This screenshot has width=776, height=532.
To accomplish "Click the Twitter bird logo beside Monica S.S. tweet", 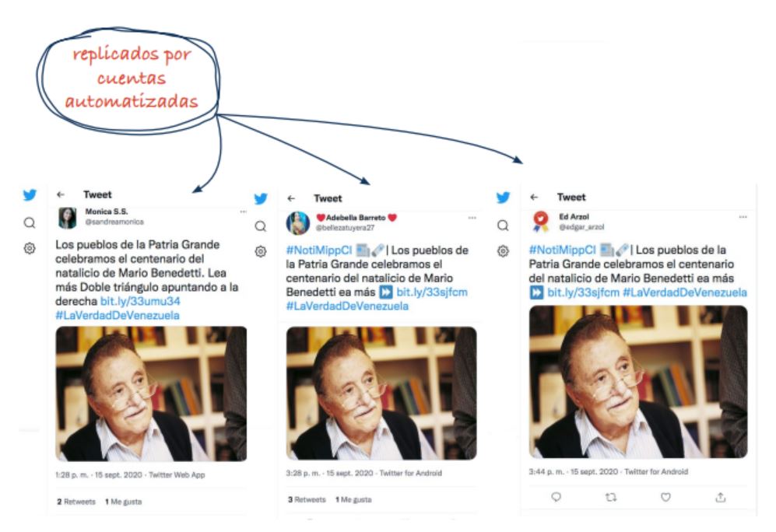I will coord(30,194).
